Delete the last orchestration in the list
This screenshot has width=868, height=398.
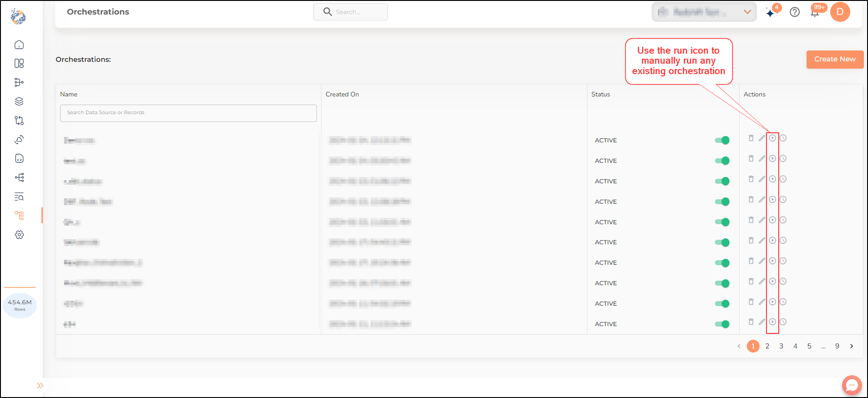[x=751, y=322]
